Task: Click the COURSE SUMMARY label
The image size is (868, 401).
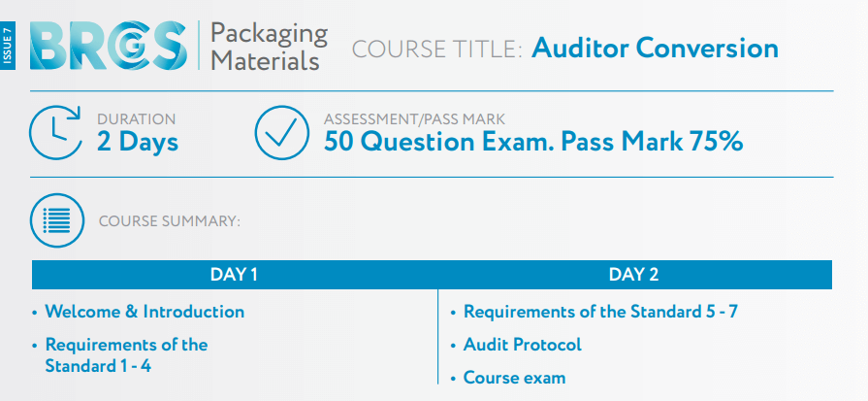Action: click(x=169, y=220)
